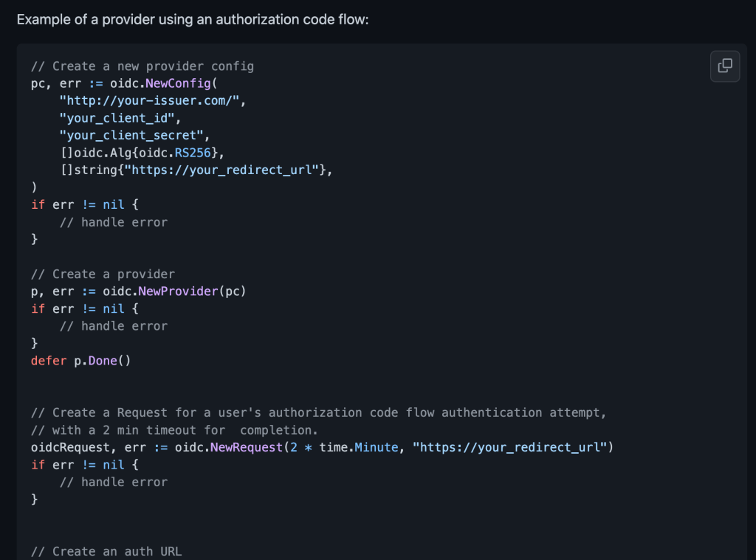Click the copy code icon button

pos(724,66)
